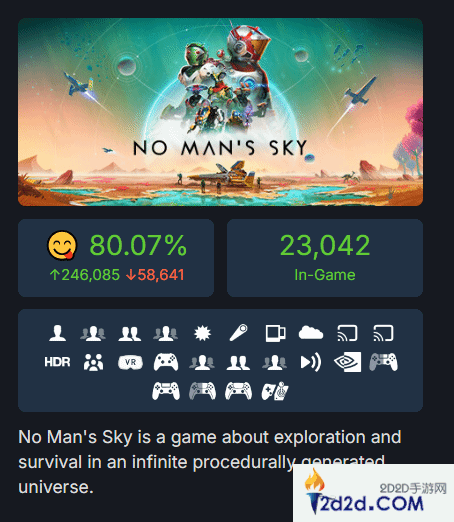Select the VR headset icon
Screen dimensions: 454x522
130,362
